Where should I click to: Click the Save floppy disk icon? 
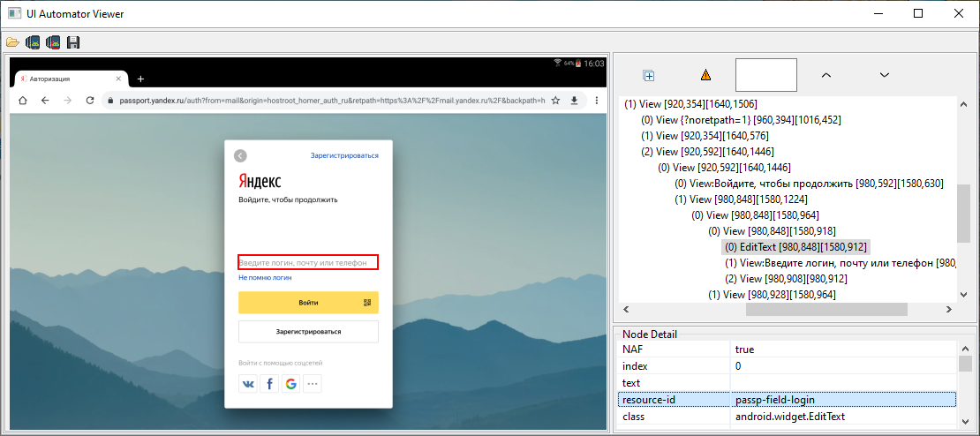click(73, 42)
